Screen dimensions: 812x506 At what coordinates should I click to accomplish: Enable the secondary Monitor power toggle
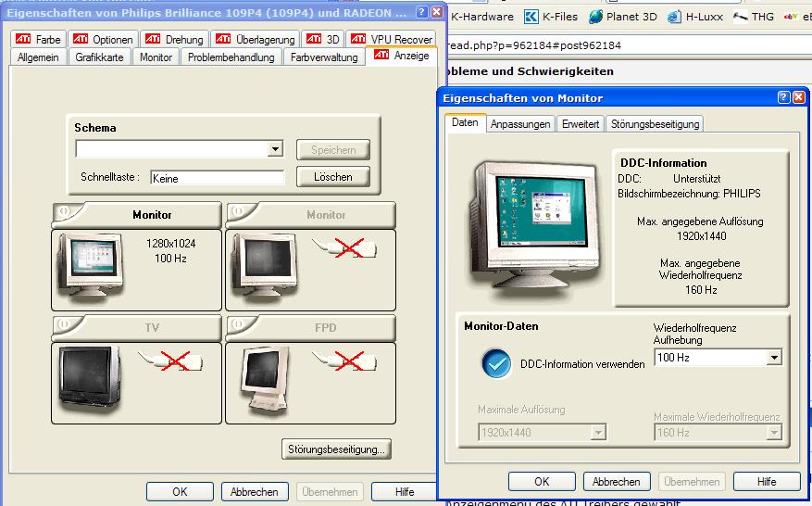pyautogui.click(x=238, y=211)
